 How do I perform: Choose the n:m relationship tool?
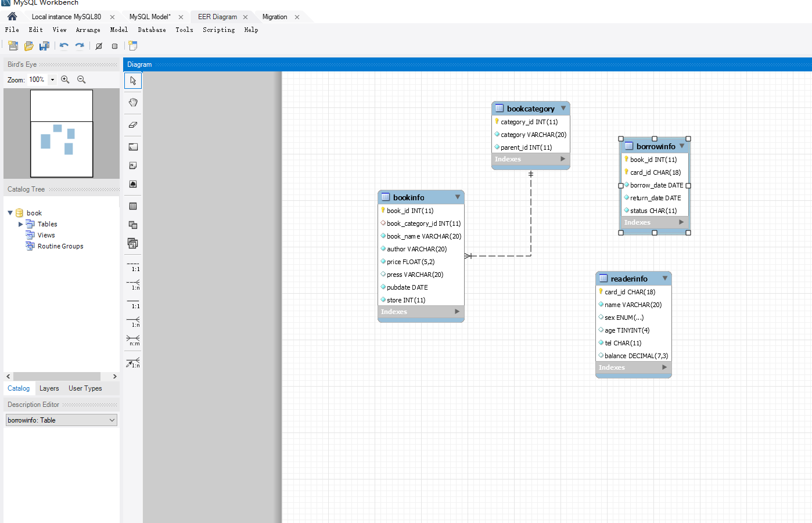click(x=133, y=340)
